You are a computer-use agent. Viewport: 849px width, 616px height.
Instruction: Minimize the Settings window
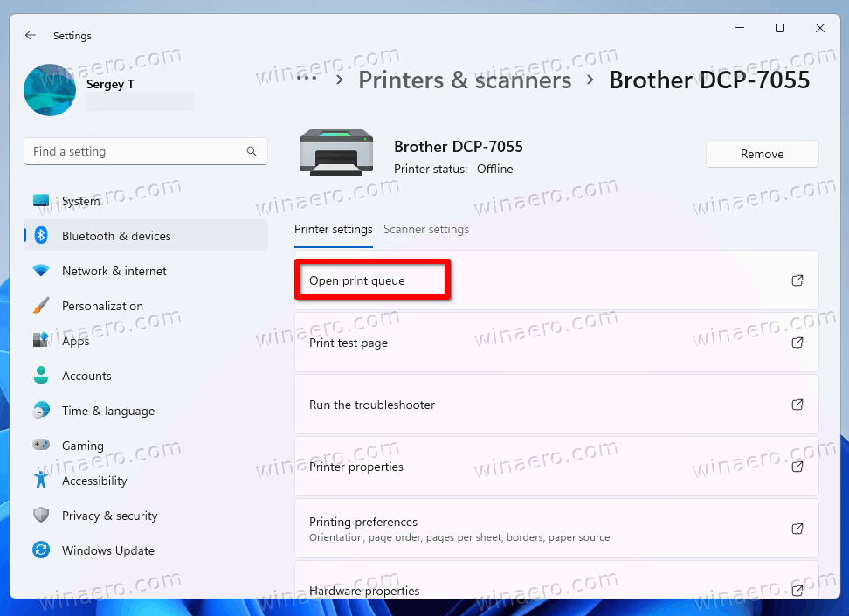(x=740, y=28)
